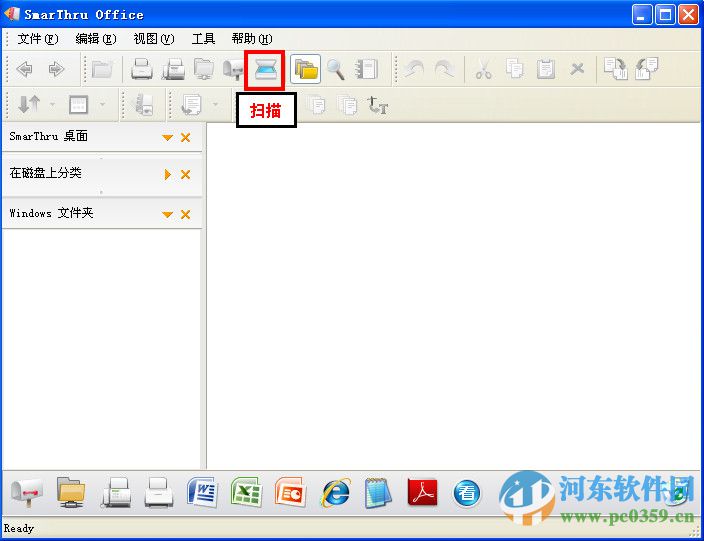This screenshot has width=704, height=541.
Task: Launch Adobe Reader from the bottom bar
Action: click(x=422, y=493)
